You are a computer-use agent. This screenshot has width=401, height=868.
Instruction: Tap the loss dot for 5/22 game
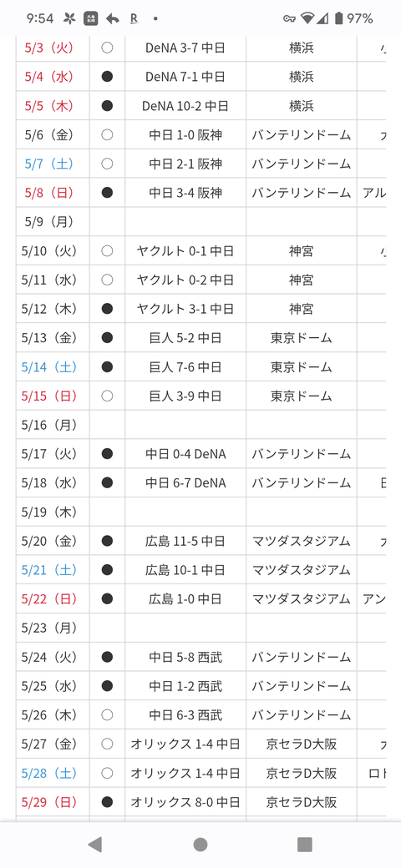pos(108,598)
